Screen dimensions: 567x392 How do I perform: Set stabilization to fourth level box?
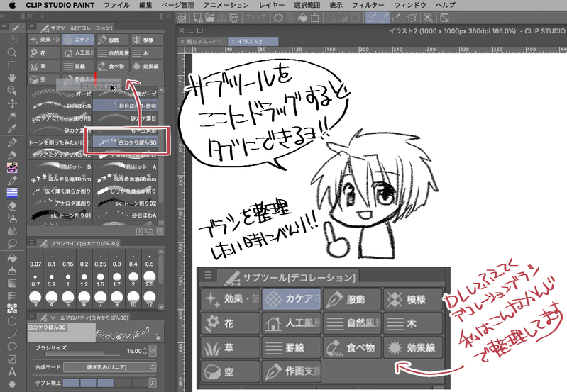click(x=123, y=383)
